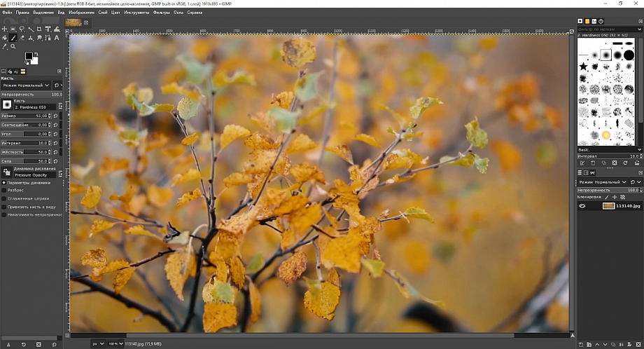This screenshot has height=349, width=644.
Task: Toggle visibility of layer 113140.jpg
Action: (x=582, y=206)
